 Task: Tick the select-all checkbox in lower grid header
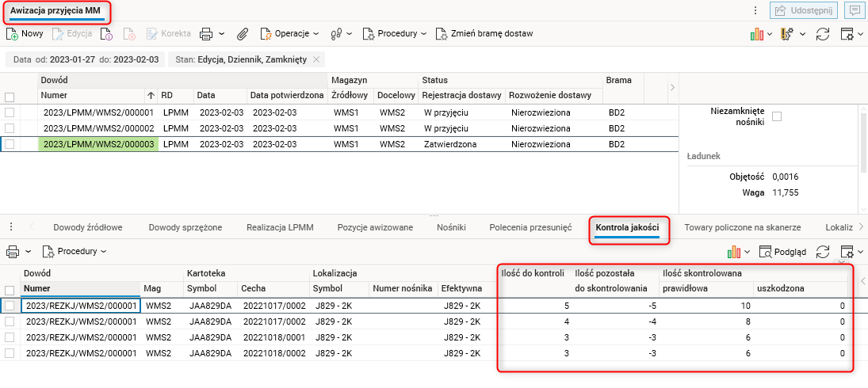pos(10,290)
